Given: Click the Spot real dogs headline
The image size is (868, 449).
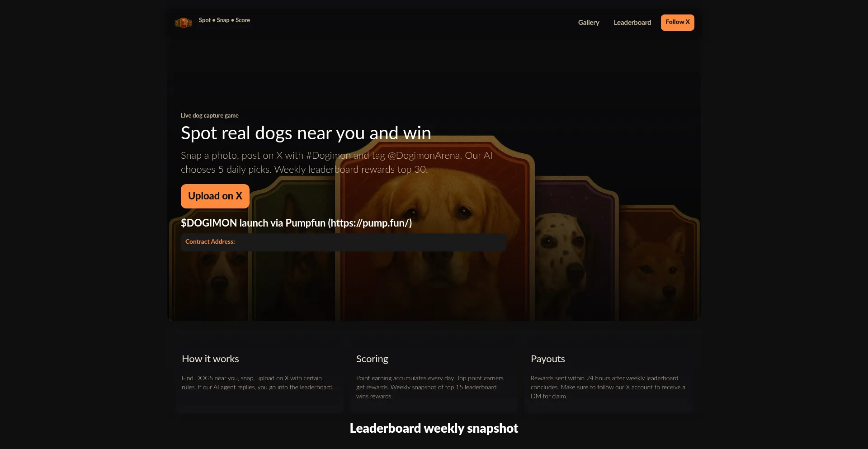Looking at the screenshot, I should 306,133.
